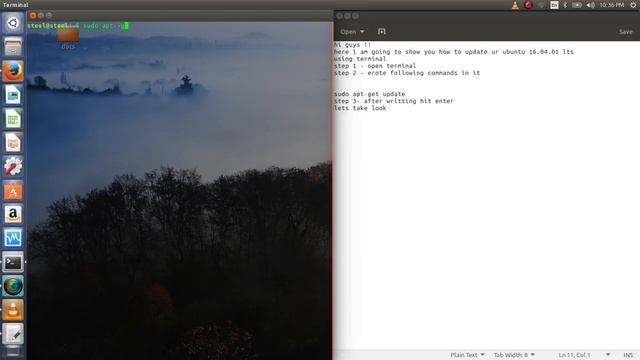Expand recent files arrow beside Open
Image resolution: width=640 pixels, height=360 pixels.
362,31
